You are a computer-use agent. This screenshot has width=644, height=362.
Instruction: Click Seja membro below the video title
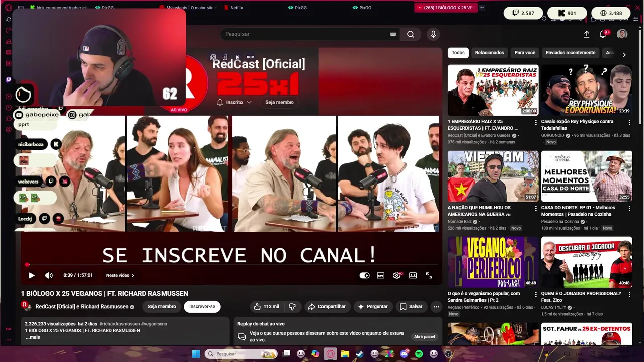(x=162, y=307)
